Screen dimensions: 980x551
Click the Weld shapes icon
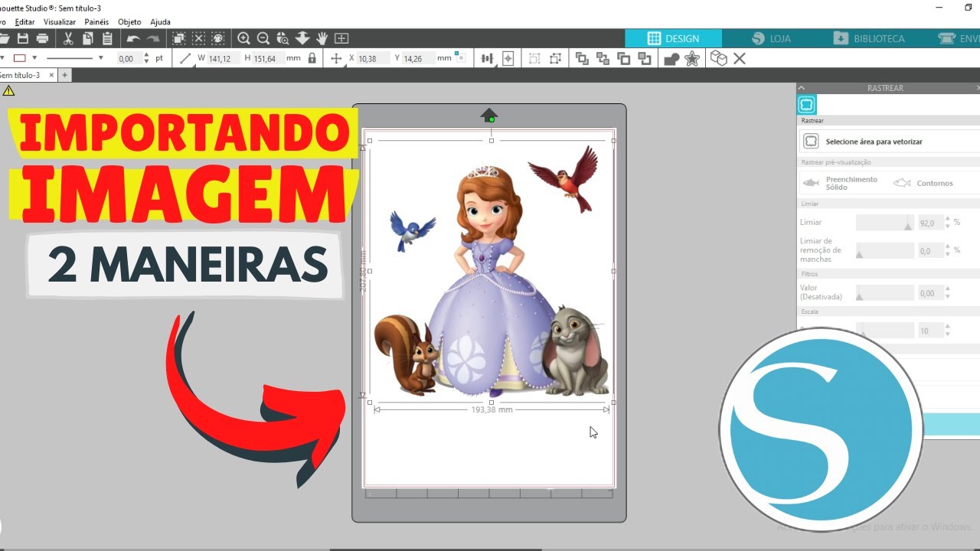pyautogui.click(x=671, y=59)
